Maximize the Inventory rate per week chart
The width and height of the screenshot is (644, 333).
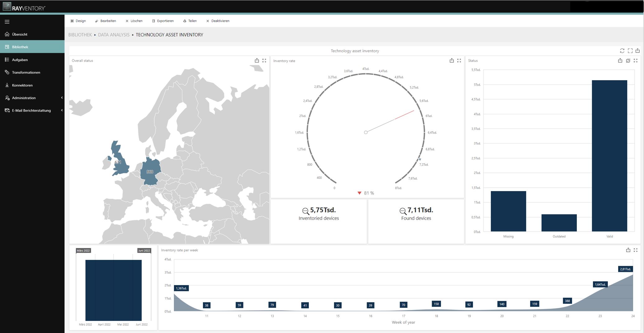(x=636, y=250)
